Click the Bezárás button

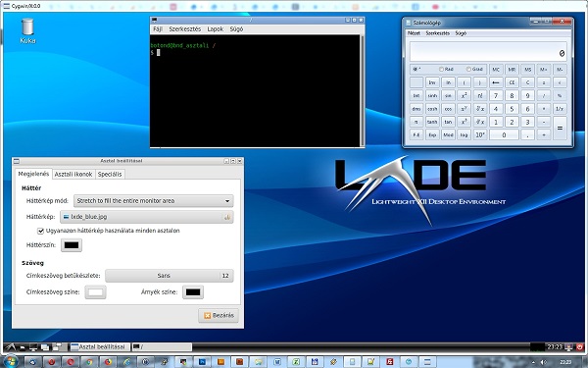pos(219,315)
